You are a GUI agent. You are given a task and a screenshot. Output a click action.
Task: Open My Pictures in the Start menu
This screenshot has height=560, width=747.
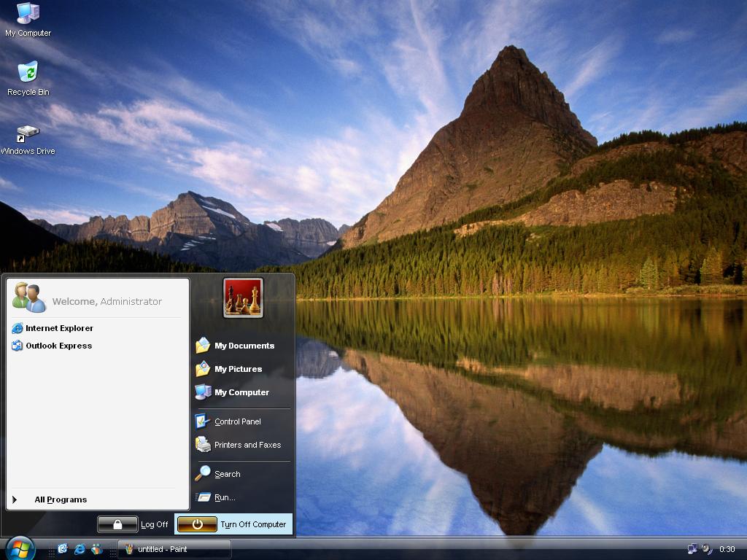(237, 369)
